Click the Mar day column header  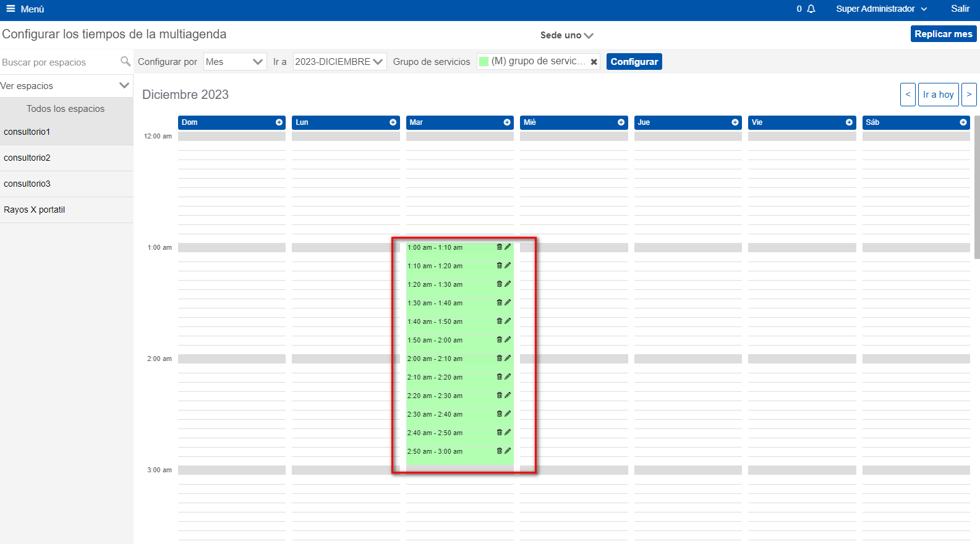pos(460,122)
